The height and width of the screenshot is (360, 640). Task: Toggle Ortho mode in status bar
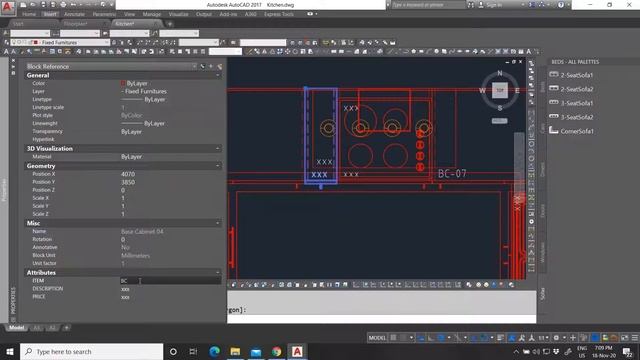point(431,338)
